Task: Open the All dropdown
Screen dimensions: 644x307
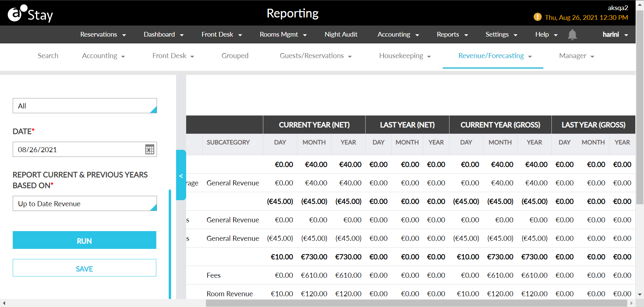Action: click(85, 106)
